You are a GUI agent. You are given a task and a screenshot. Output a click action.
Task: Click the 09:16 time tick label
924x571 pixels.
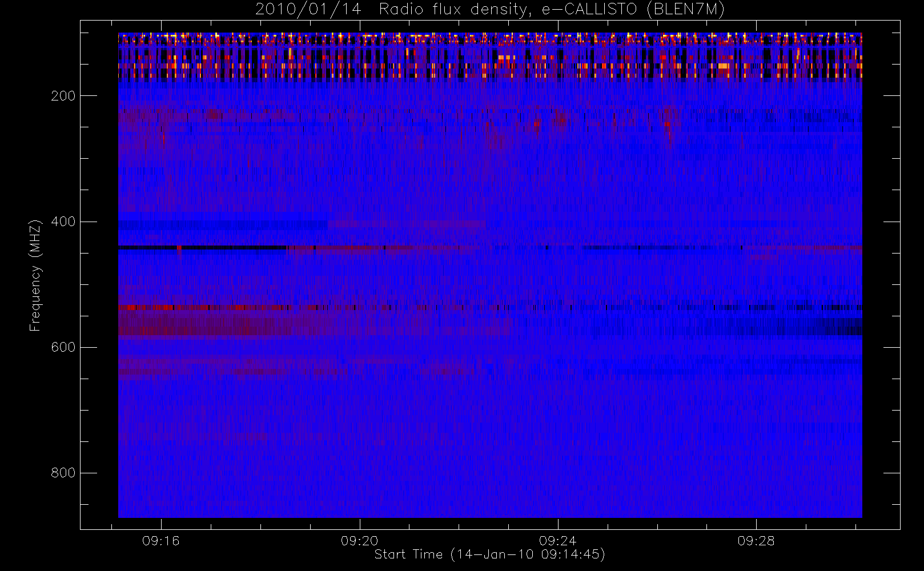[161, 541]
